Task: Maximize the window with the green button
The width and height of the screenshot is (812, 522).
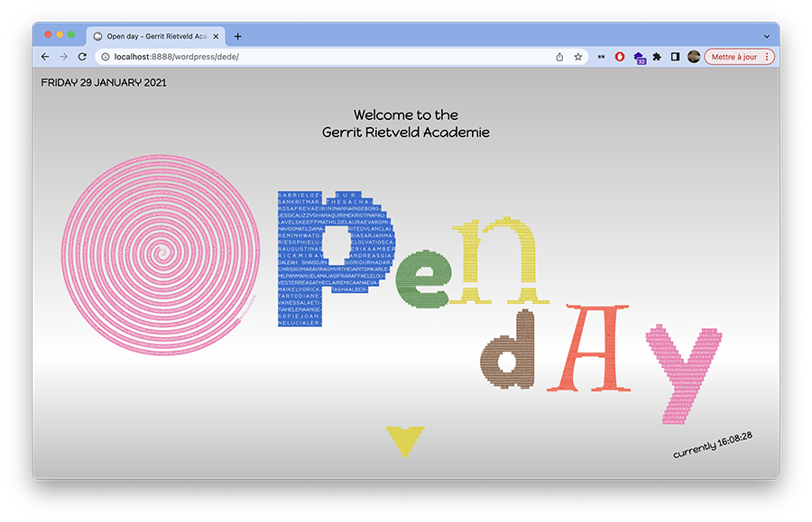Action: [x=71, y=34]
